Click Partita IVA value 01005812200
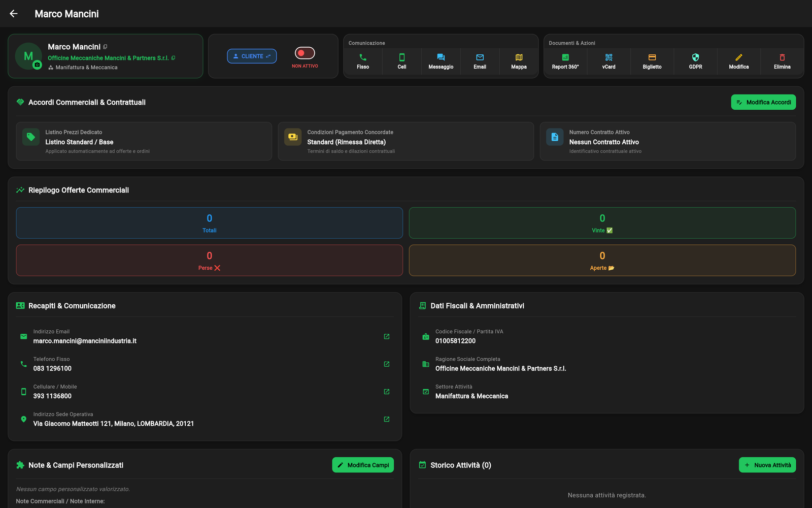The image size is (812, 508). (x=455, y=341)
